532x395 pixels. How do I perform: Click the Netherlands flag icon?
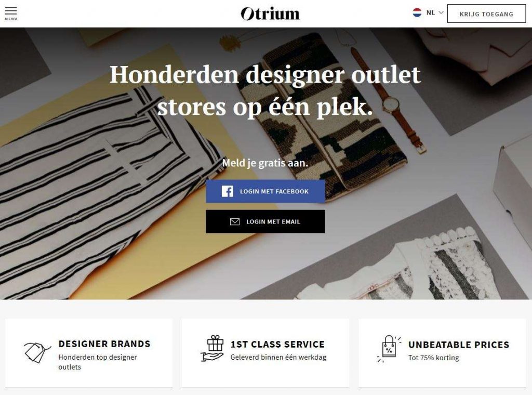click(417, 13)
